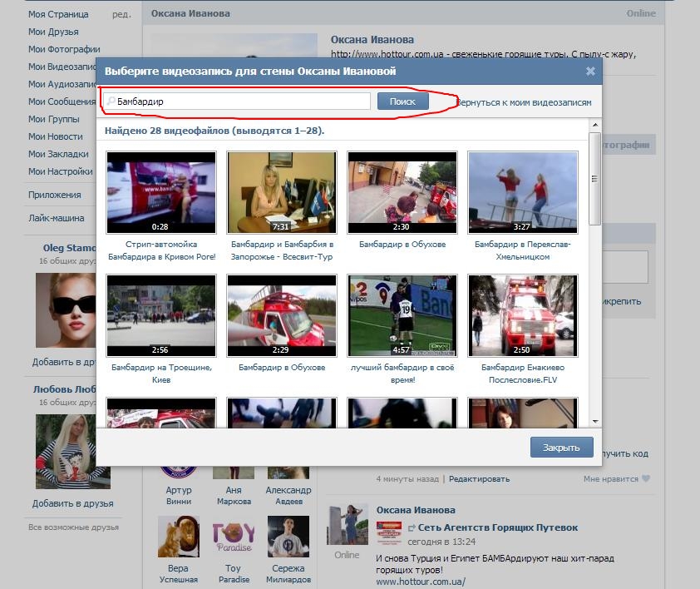Click the Закрыть button in dialog
Image resolution: width=700 pixels, height=589 pixels.
pos(562,448)
